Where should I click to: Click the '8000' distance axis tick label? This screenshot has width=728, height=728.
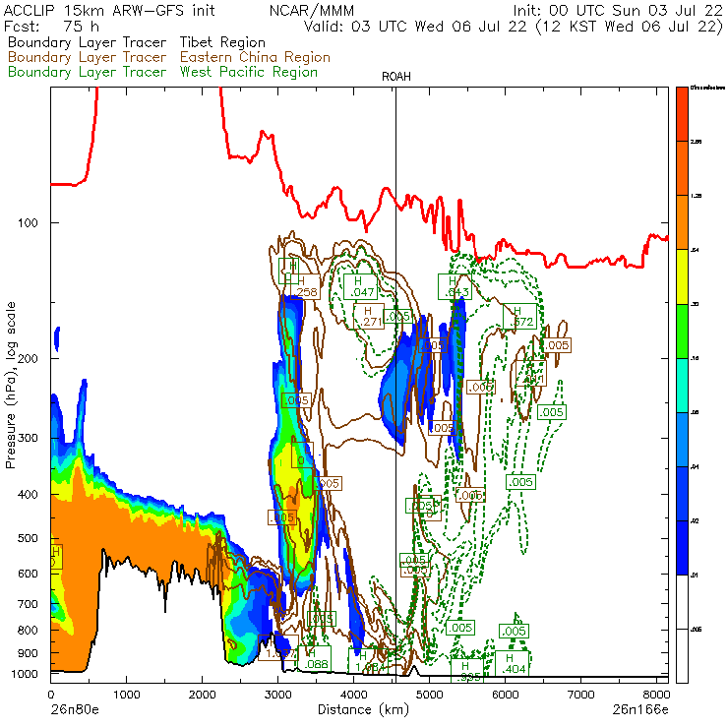coord(656,695)
